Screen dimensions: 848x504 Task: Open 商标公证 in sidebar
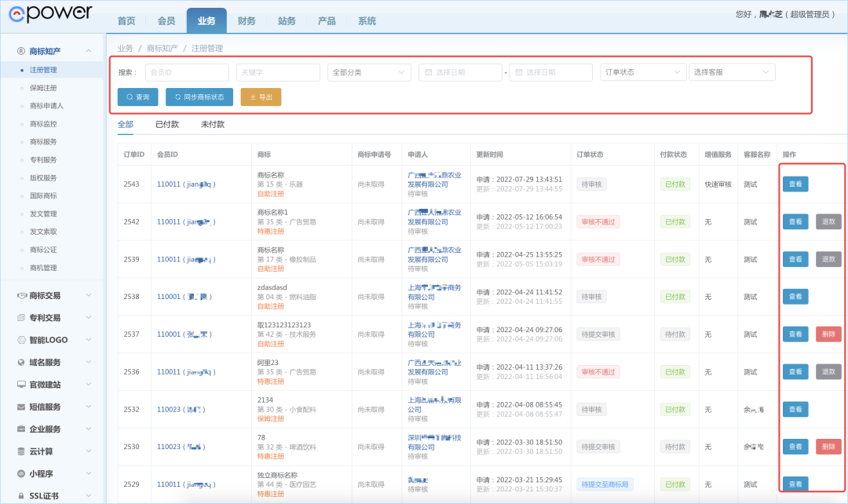click(43, 250)
